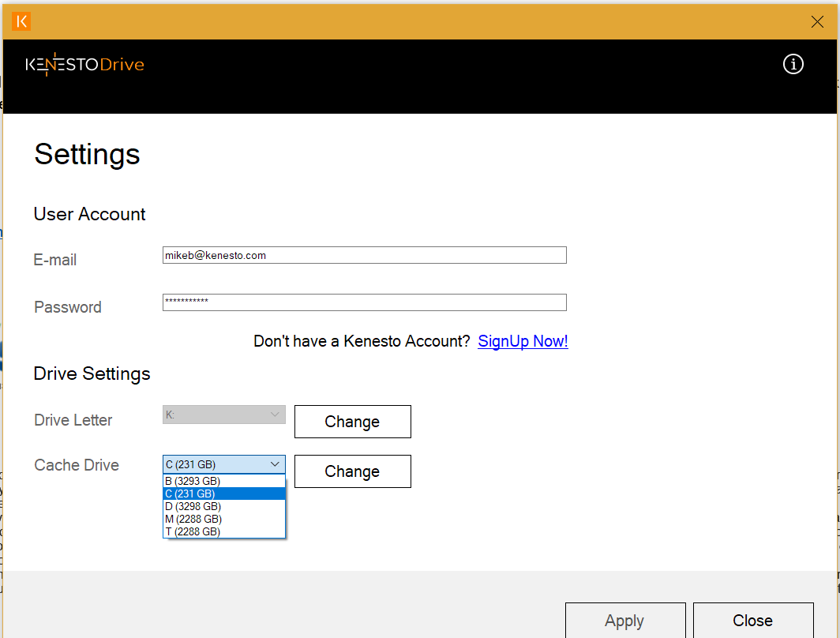Pick M (2288 GB) from the list

point(224,519)
